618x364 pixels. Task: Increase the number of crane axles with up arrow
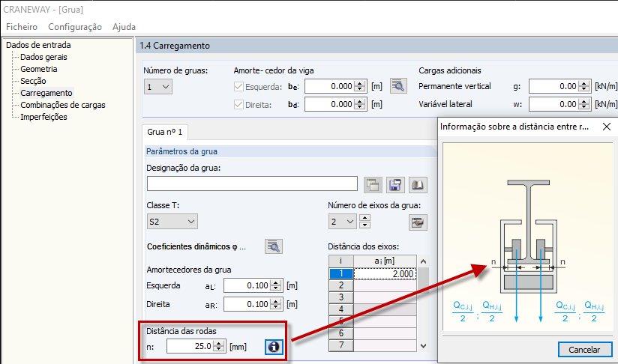click(365, 218)
